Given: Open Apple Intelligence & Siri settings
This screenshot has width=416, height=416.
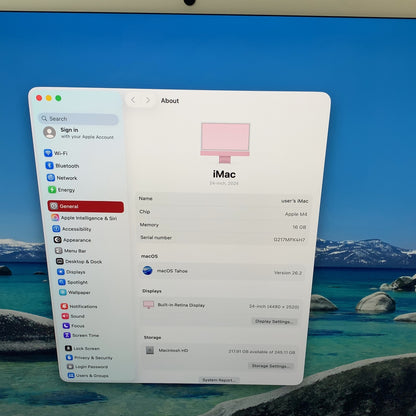Looking at the screenshot, I should click(x=84, y=218).
